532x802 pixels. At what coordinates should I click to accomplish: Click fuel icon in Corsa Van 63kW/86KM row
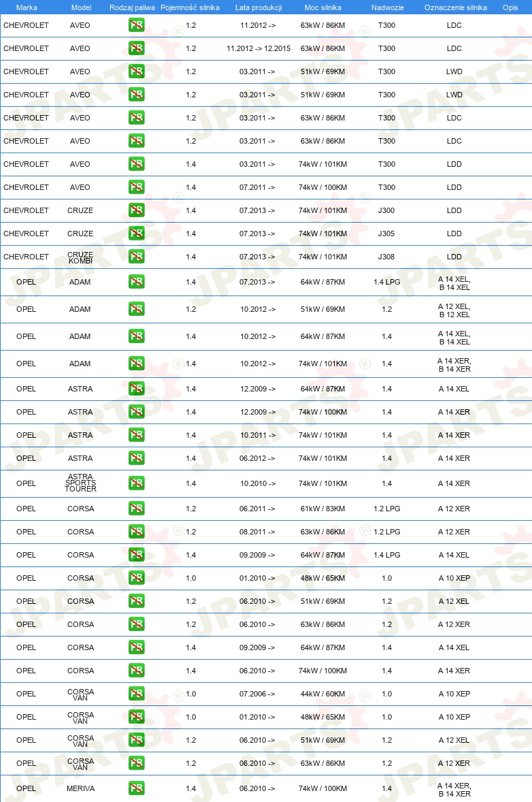[137, 763]
